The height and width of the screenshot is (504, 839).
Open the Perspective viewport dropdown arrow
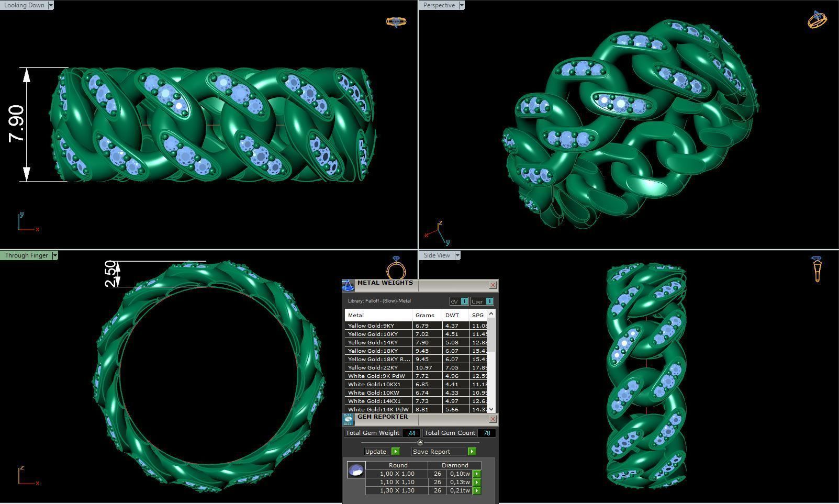(461, 5)
